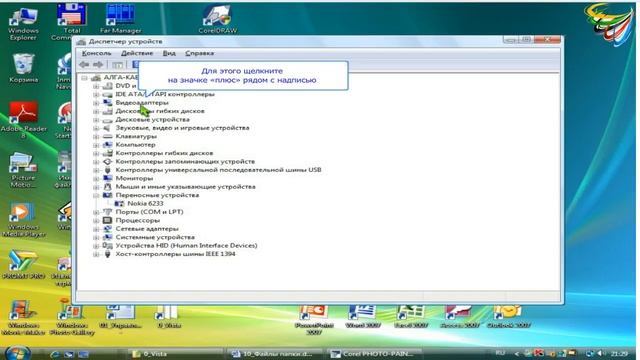
Task: Open the Корзина recycle bin
Action: tap(23, 68)
